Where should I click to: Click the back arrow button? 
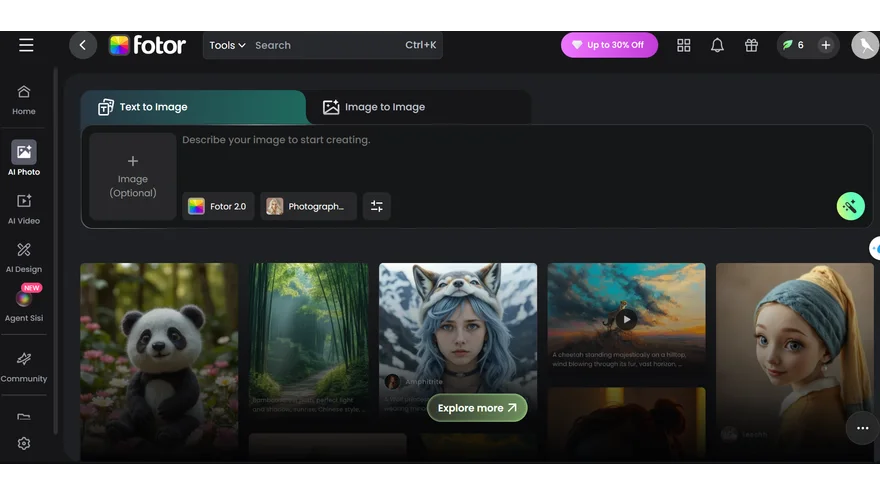pos(83,45)
